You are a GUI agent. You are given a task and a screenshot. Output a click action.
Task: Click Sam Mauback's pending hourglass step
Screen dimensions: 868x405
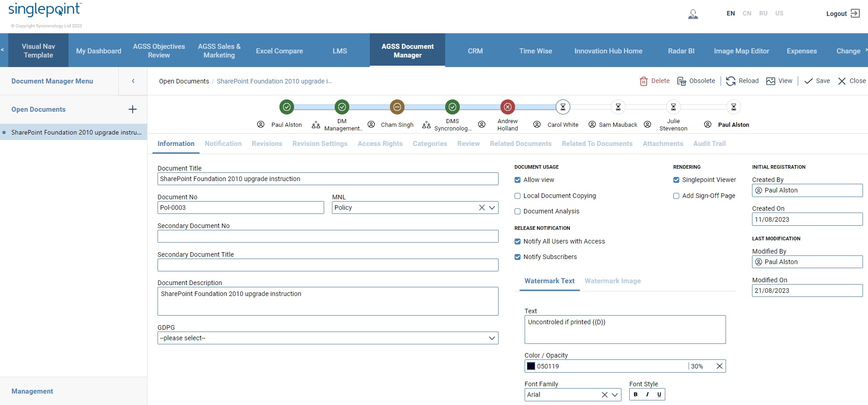tap(618, 107)
